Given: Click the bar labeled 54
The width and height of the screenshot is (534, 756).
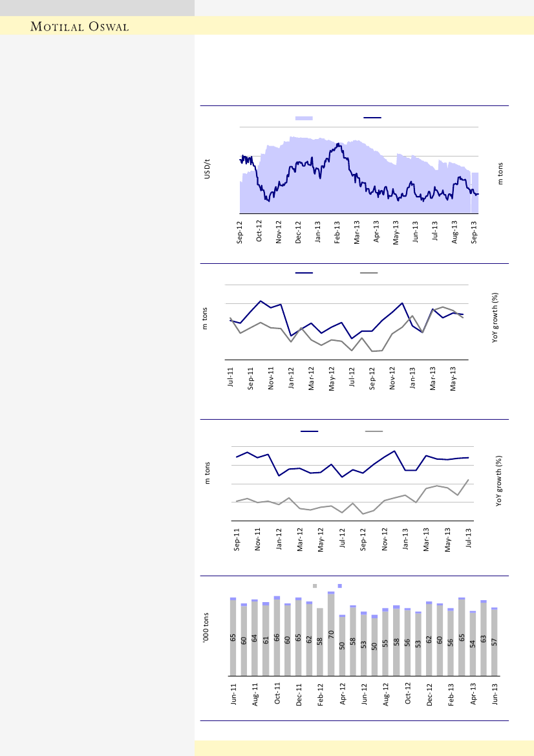Looking at the screenshot, I should [x=473, y=643].
